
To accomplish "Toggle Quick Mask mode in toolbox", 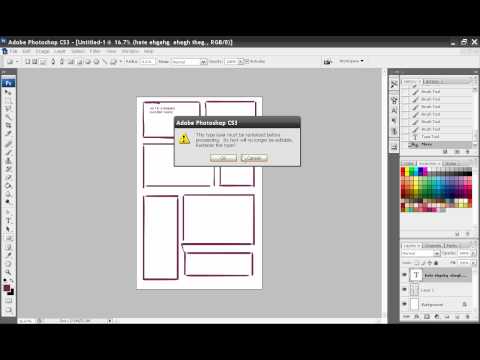I will (9, 301).
